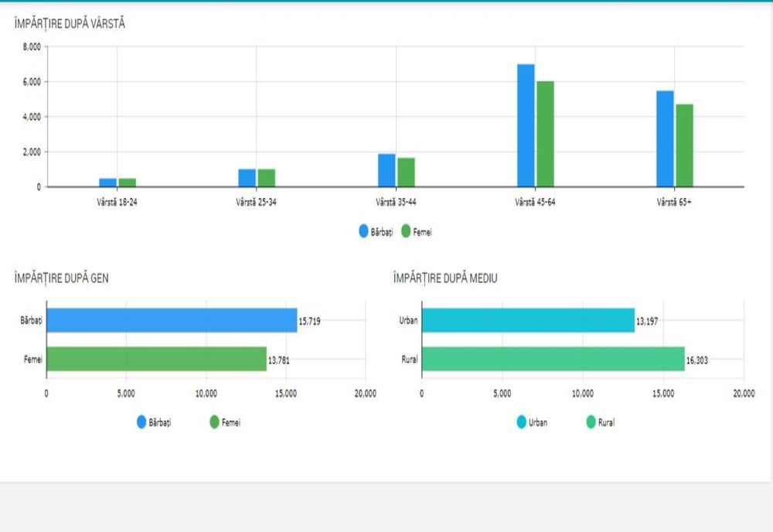Viewport: 773px width, 532px height.
Task: Click the Urban legend color marker
Action: click(522, 422)
